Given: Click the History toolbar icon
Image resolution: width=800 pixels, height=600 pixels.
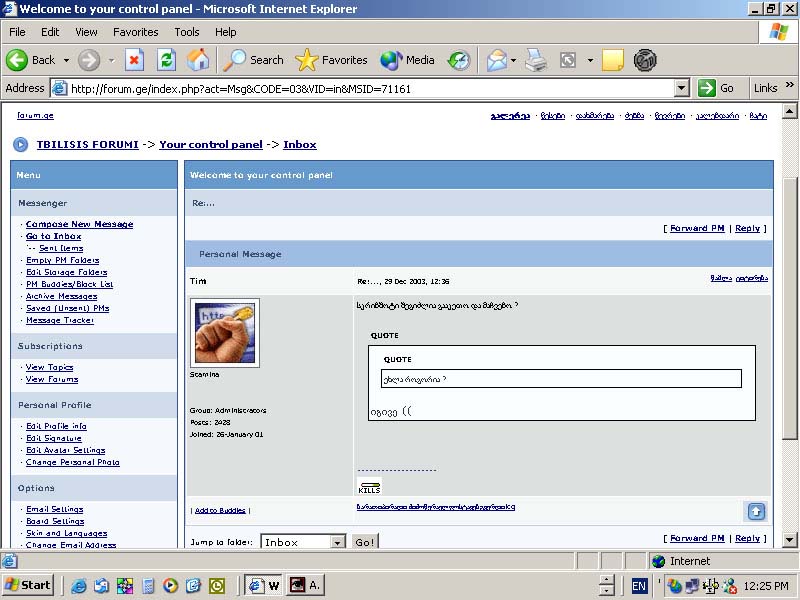Looking at the screenshot, I should (458, 60).
